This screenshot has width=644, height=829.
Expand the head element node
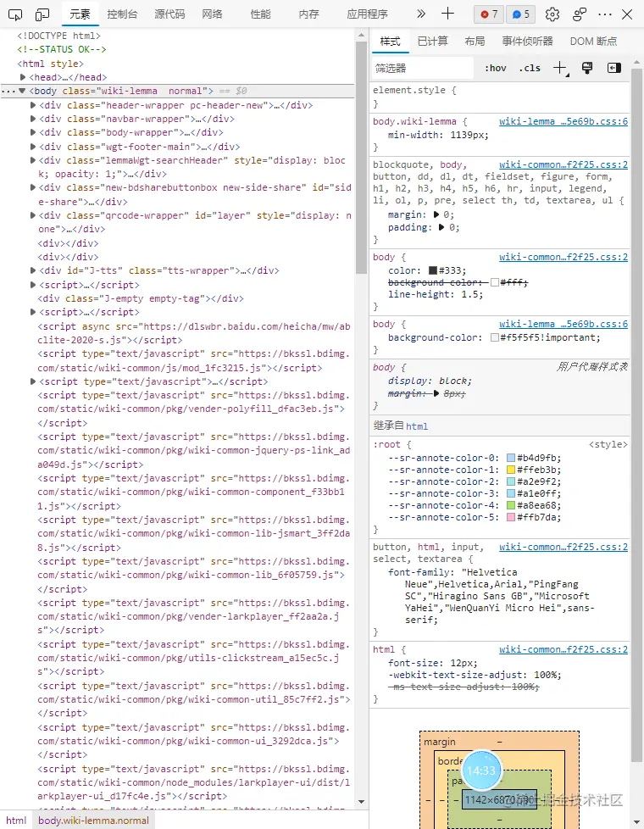coord(23,77)
